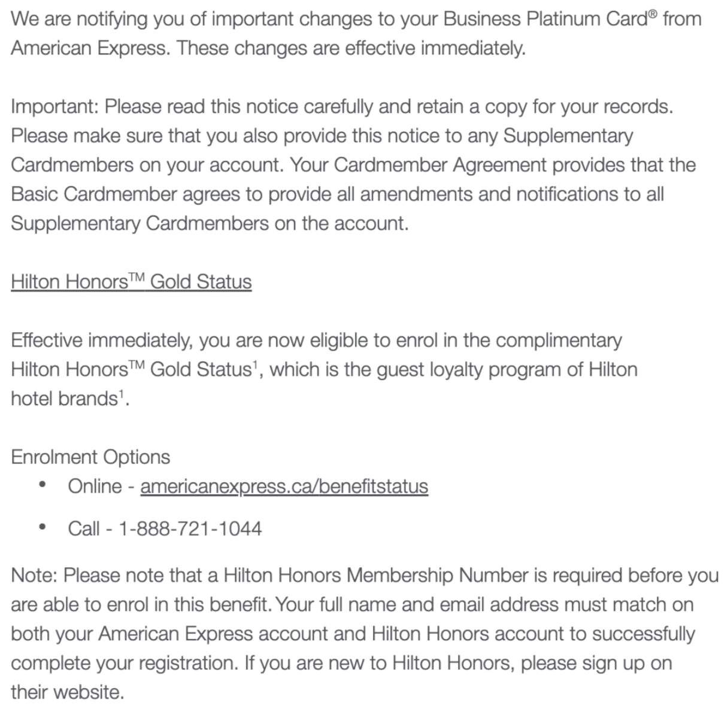This screenshot has width=728, height=724.
Task: Click the word Note at paragraph start
Action: click(33, 576)
